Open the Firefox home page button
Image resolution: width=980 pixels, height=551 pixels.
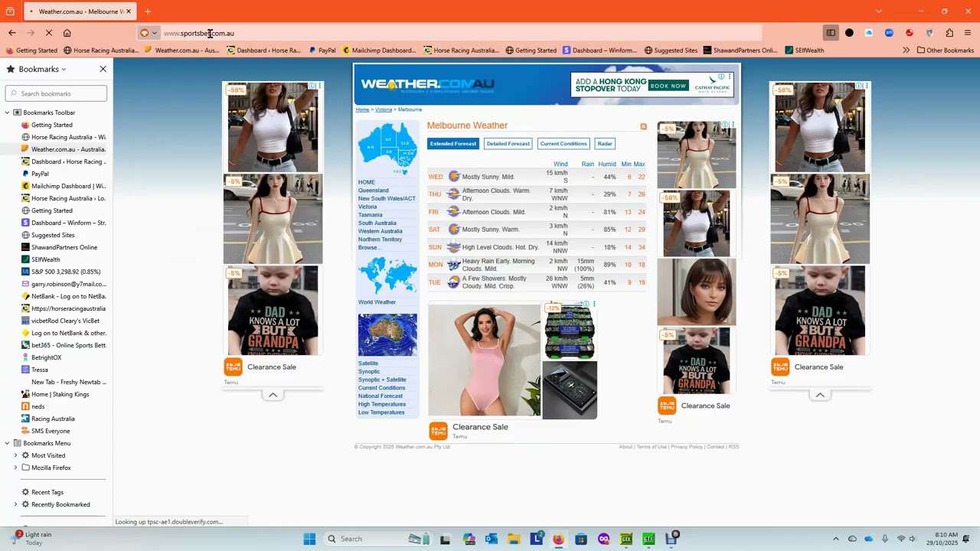coord(67,33)
